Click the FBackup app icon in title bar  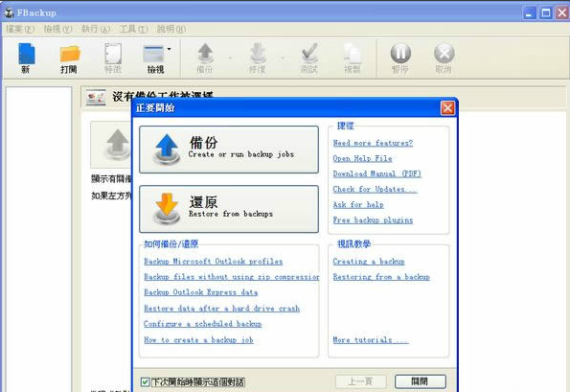10,12
